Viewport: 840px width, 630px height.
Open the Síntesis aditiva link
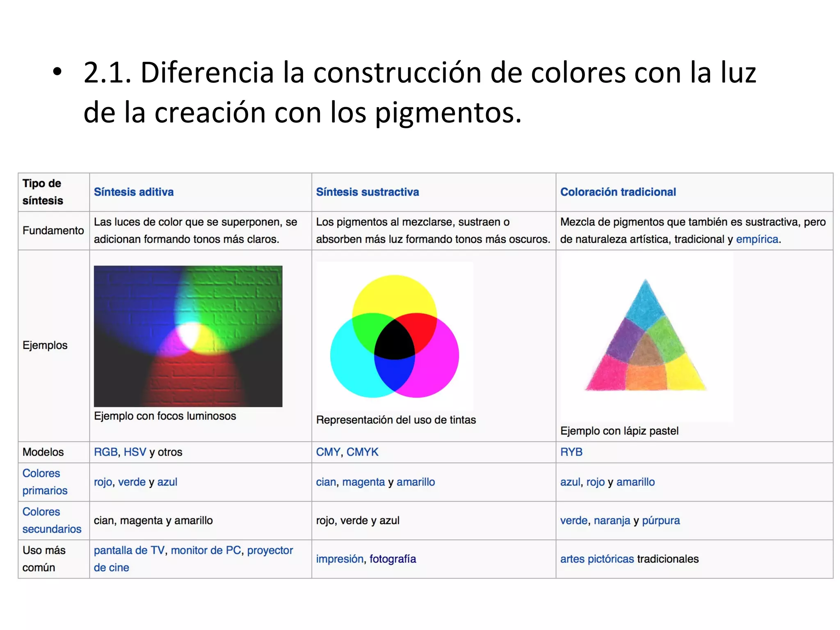134,192
